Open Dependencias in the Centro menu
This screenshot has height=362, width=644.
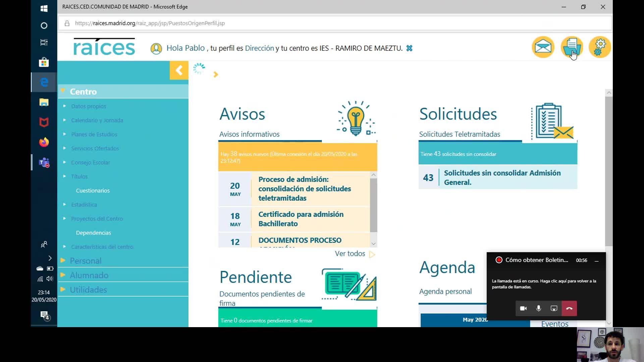tap(93, 233)
